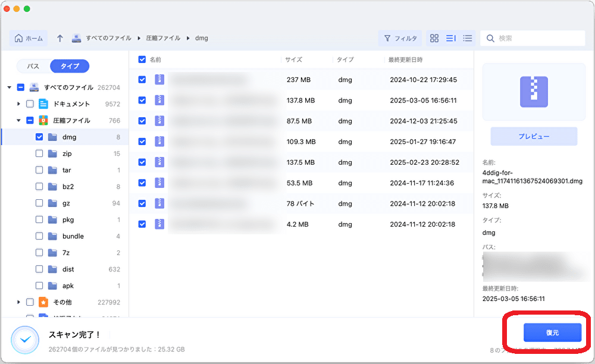The height and width of the screenshot is (364, 595).
Task: Click the zip archive icon on the preview panel
Action: pos(533,91)
